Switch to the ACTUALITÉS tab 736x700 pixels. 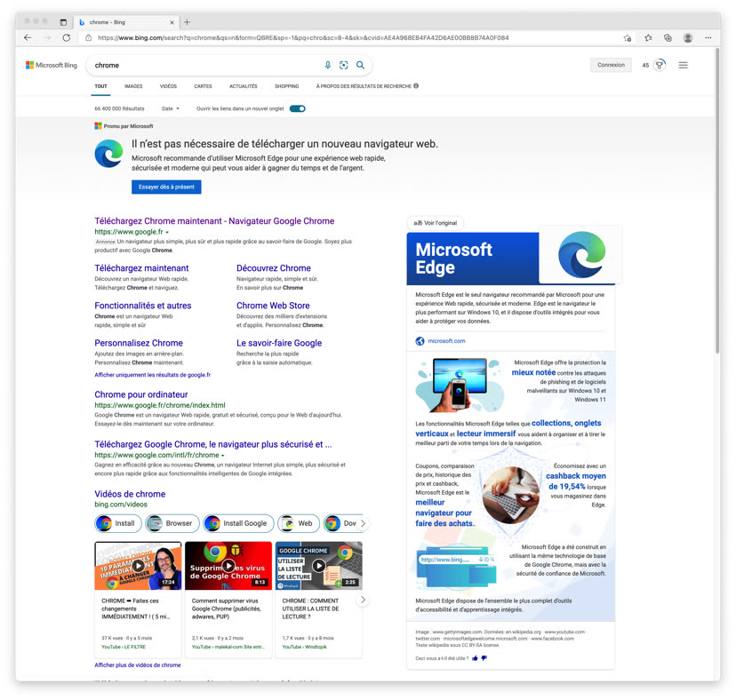[x=244, y=86]
